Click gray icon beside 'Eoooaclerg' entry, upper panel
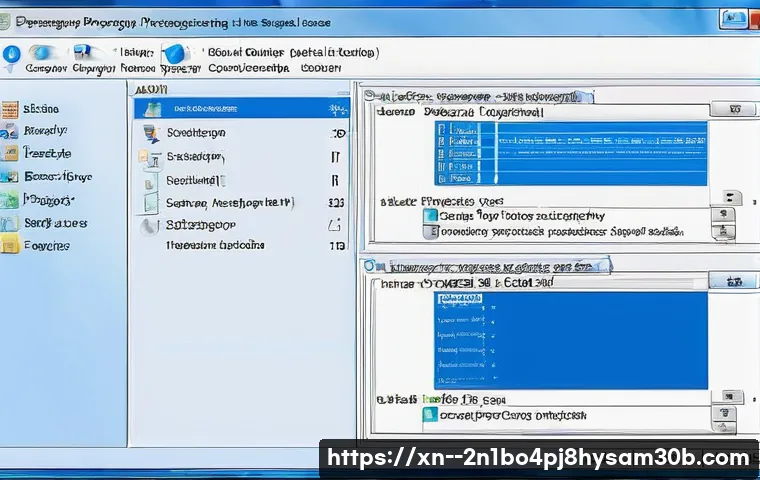This screenshot has width=760, height=480. [430, 231]
